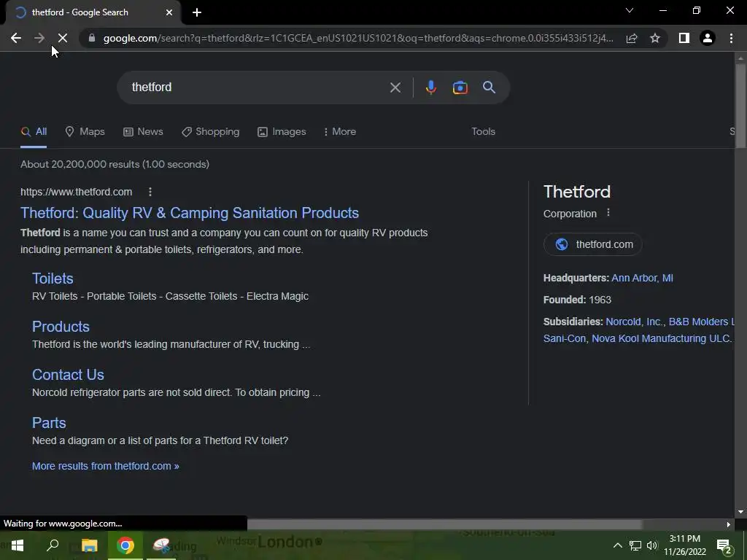Click horizontal scrollbar right arrow
747x560 pixels.
pyautogui.click(x=729, y=524)
